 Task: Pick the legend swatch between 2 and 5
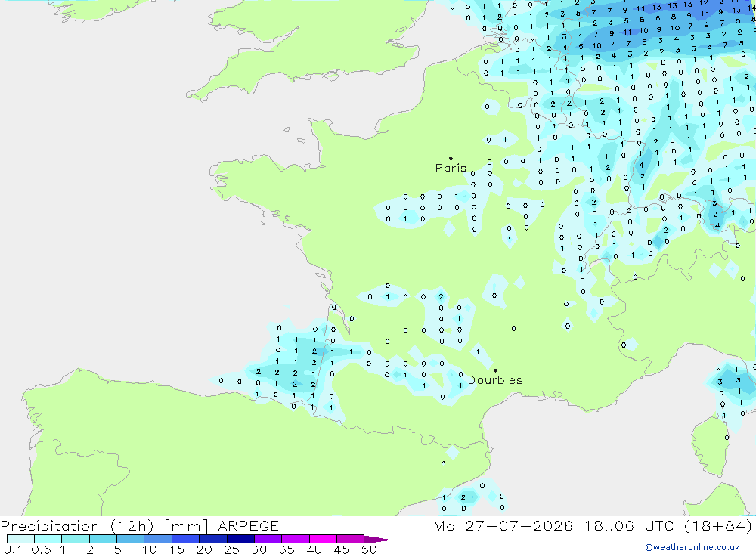click(103, 539)
